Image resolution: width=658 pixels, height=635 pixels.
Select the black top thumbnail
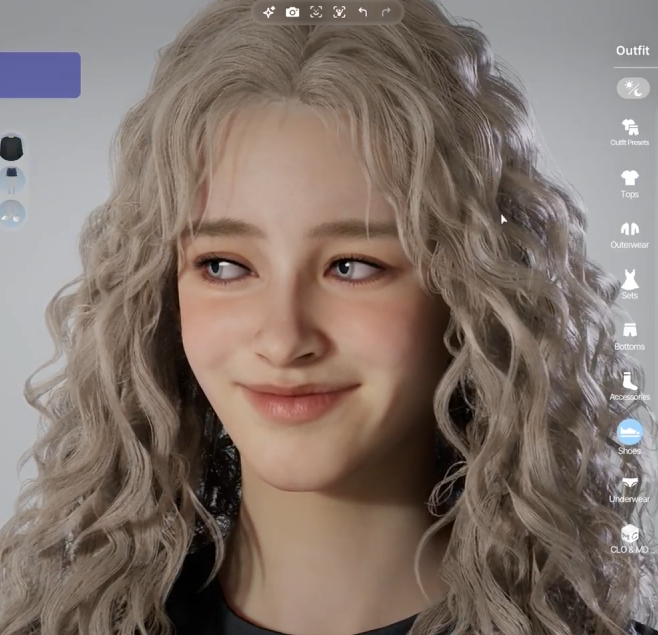(12, 148)
